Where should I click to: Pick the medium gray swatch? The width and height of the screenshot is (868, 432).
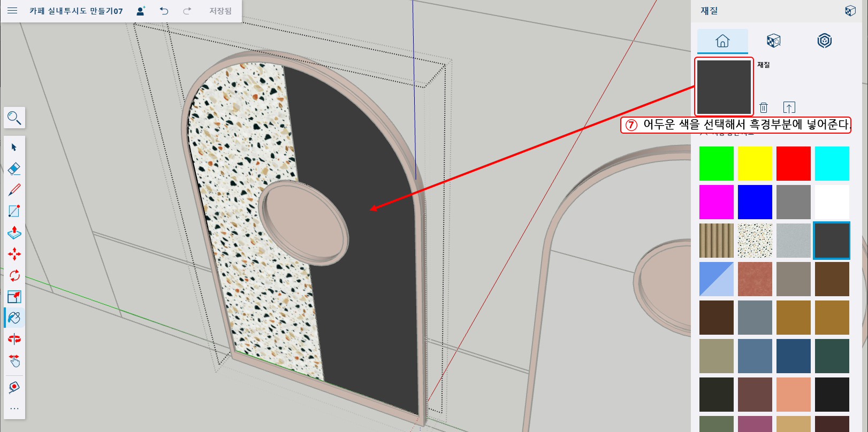(794, 202)
